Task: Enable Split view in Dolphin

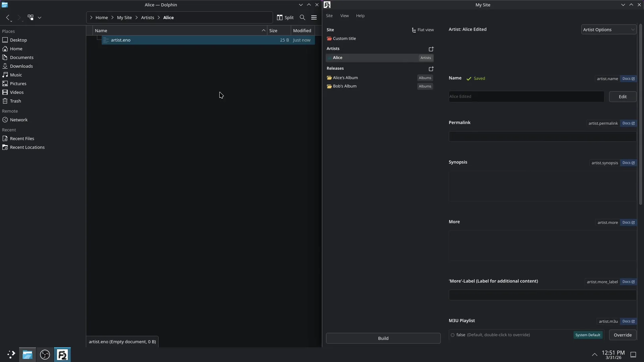Action: (285, 17)
